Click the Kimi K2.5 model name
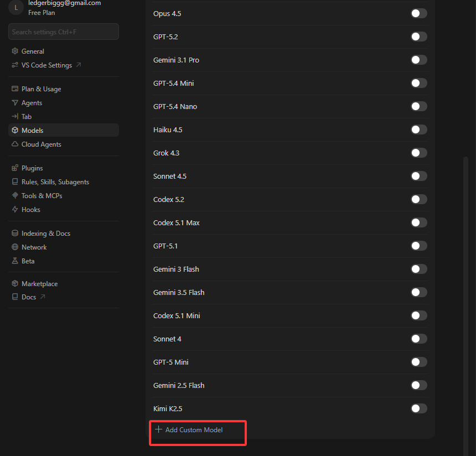Image resolution: width=476 pixels, height=456 pixels. click(168, 408)
